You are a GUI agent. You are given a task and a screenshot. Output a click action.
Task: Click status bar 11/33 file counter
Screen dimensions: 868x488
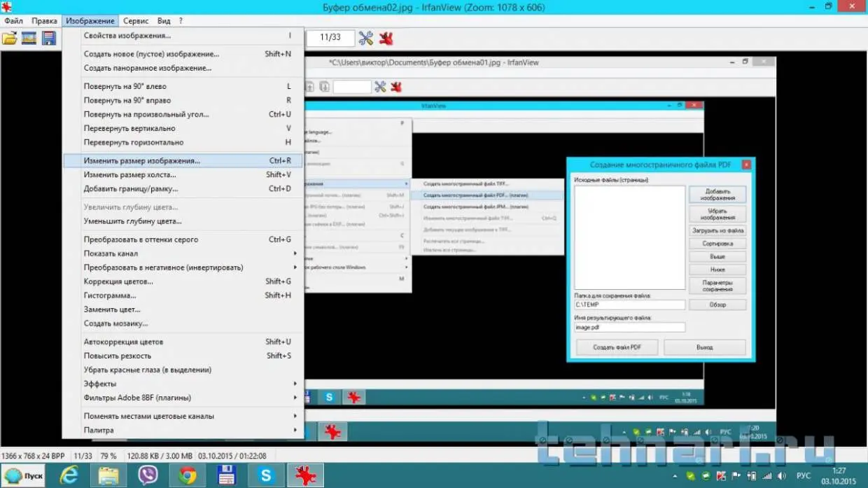coord(83,456)
